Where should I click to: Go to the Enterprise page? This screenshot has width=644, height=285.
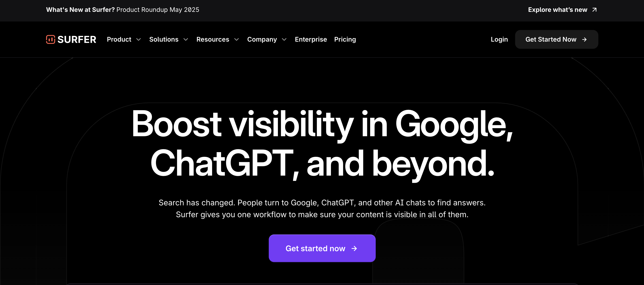coord(311,40)
